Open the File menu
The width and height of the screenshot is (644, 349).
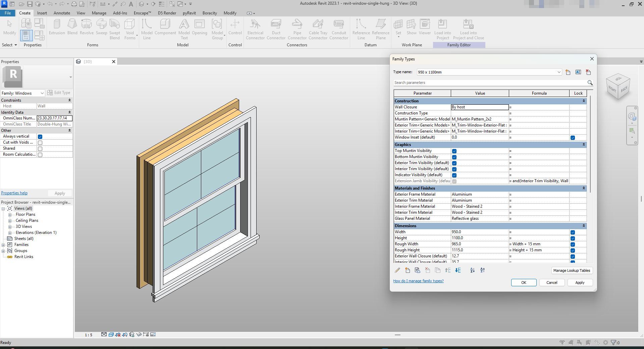tap(8, 13)
